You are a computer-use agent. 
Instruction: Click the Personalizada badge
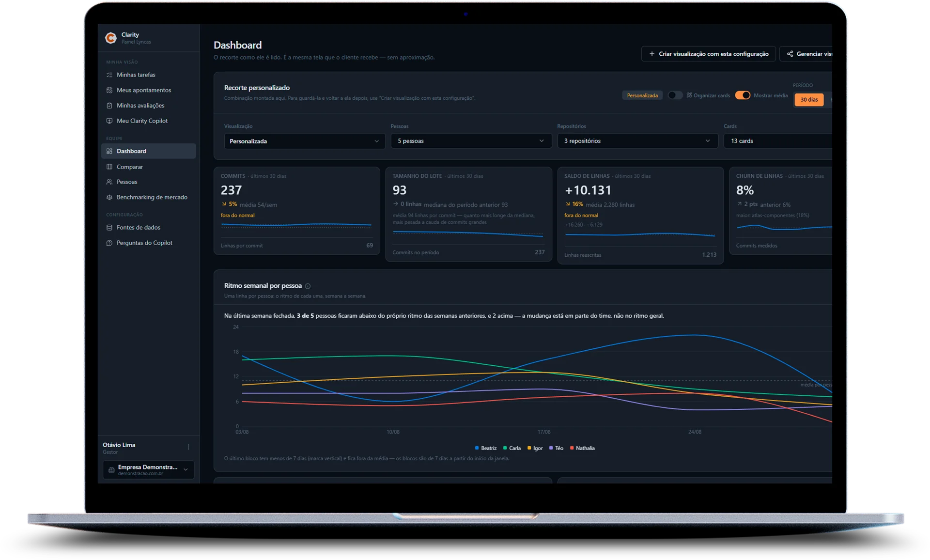(x=642, y=95)
